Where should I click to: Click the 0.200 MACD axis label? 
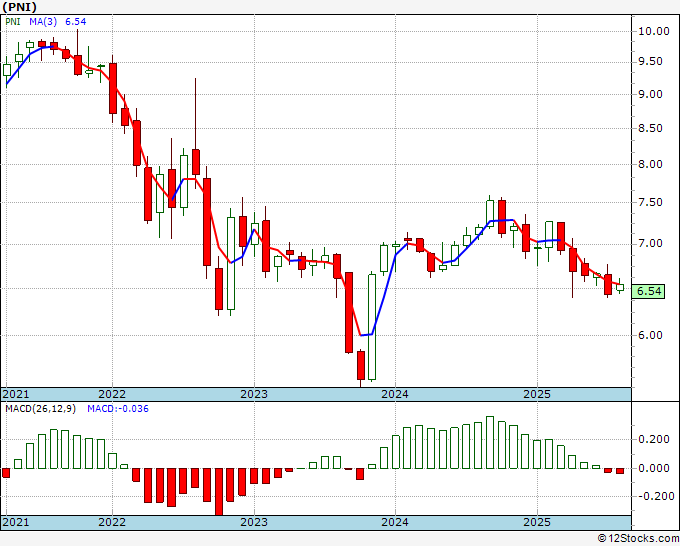coord(654,439)
